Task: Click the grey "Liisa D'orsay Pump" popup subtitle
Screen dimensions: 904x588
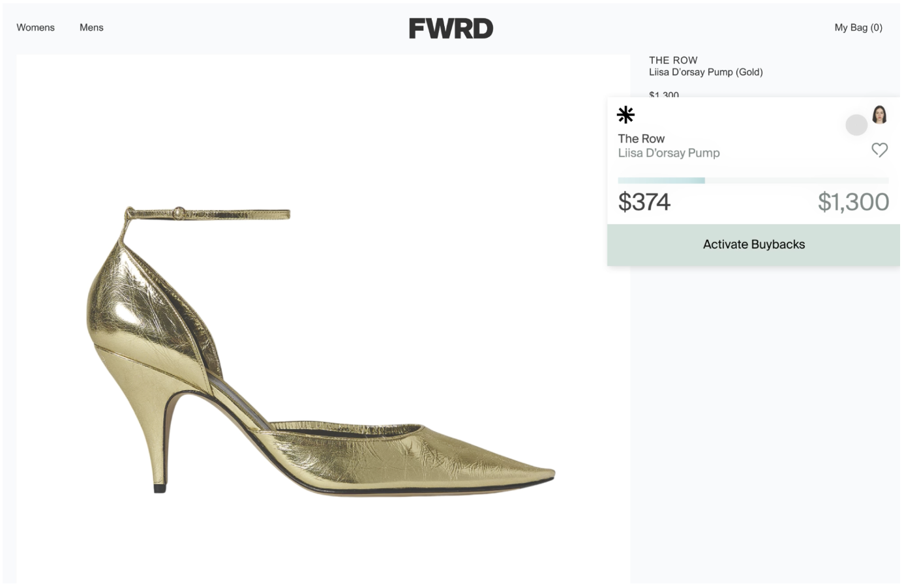Action: [x=669, y=153]
